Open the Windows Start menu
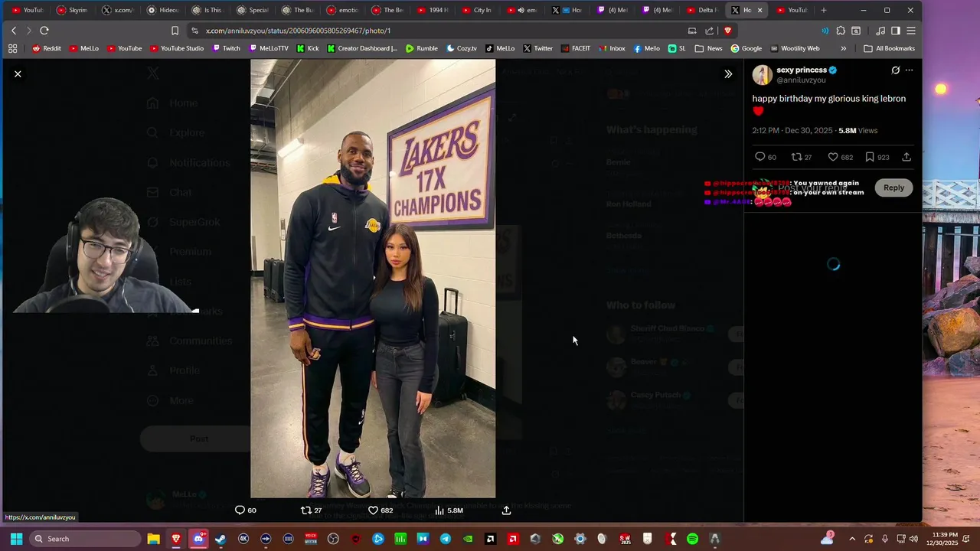 pyautogui.click(x=16, y=539)
